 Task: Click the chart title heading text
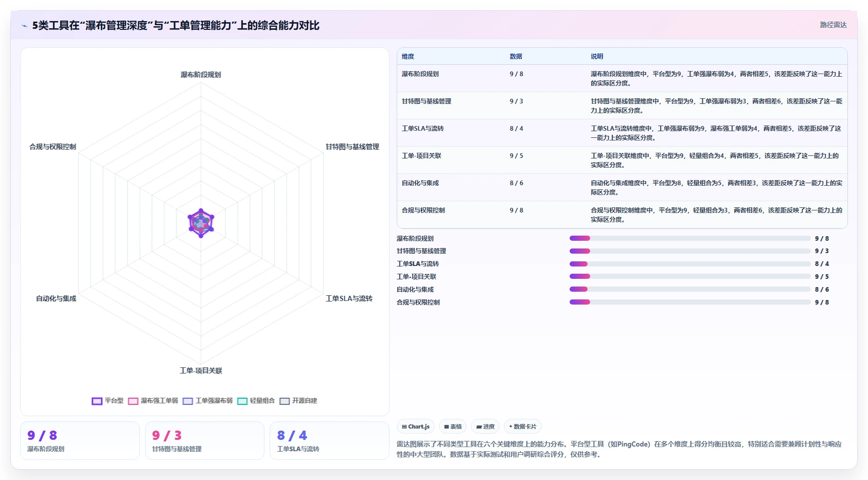(x=175, y=25)
